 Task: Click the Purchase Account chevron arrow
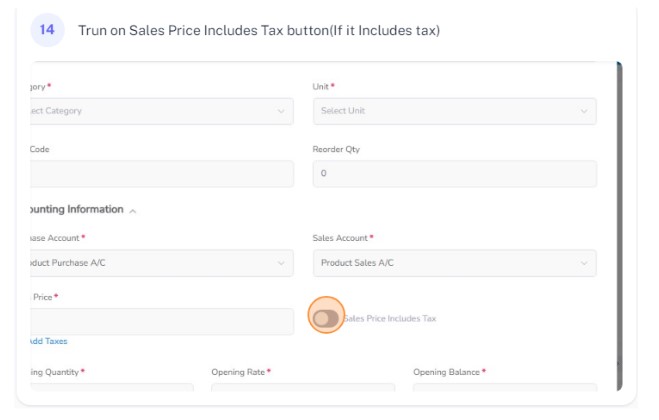click(x=281, y=264)
